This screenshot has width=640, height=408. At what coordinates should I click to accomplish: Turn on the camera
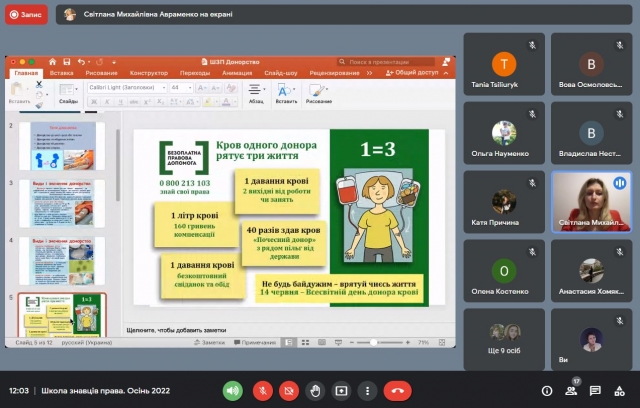click(288, 390)
